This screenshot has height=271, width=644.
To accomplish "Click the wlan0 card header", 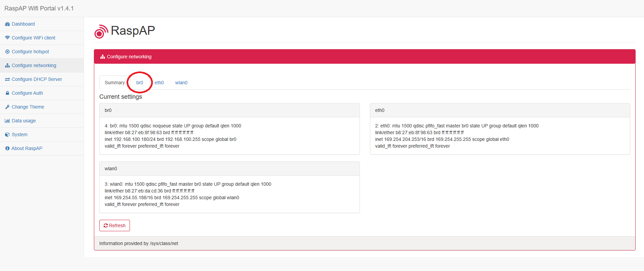I will point(230,169).
